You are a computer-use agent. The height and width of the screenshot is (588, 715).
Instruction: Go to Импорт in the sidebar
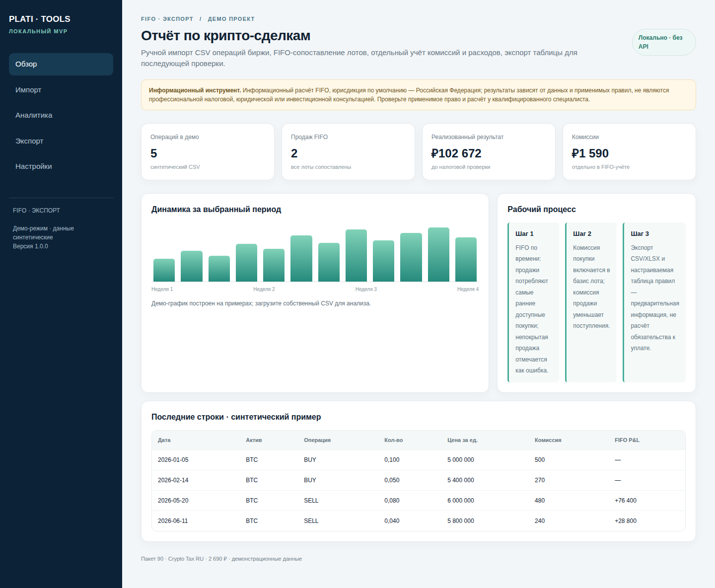[61, 90]
